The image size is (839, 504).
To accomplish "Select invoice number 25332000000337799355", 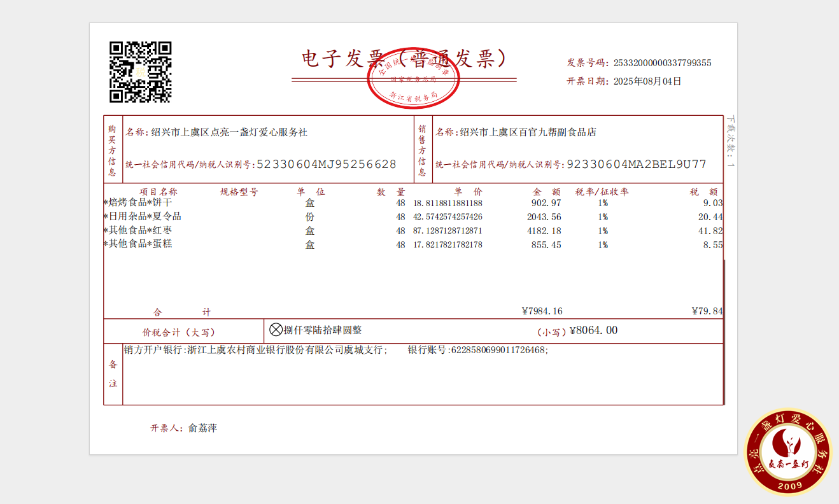I will (x=662, y=63).
